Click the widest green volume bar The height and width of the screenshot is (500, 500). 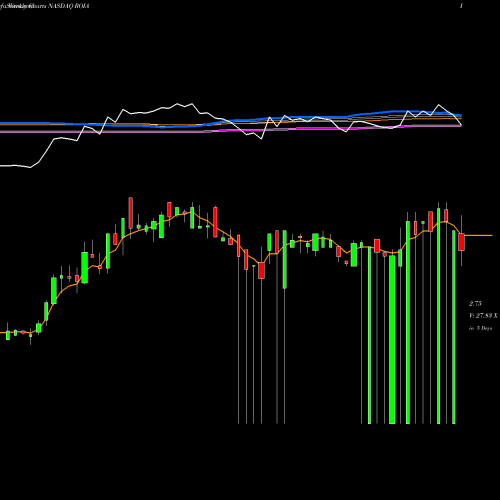point(392,339)
